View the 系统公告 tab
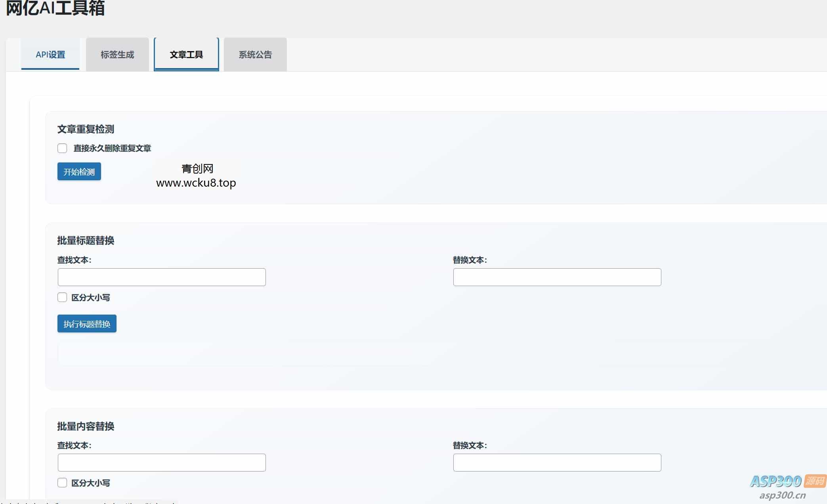Viewport: 827px width, 504px height. [x=255, y=54]
